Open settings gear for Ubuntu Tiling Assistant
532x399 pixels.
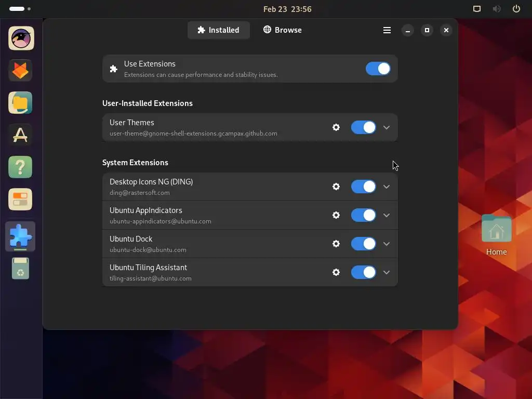(336, 272)
